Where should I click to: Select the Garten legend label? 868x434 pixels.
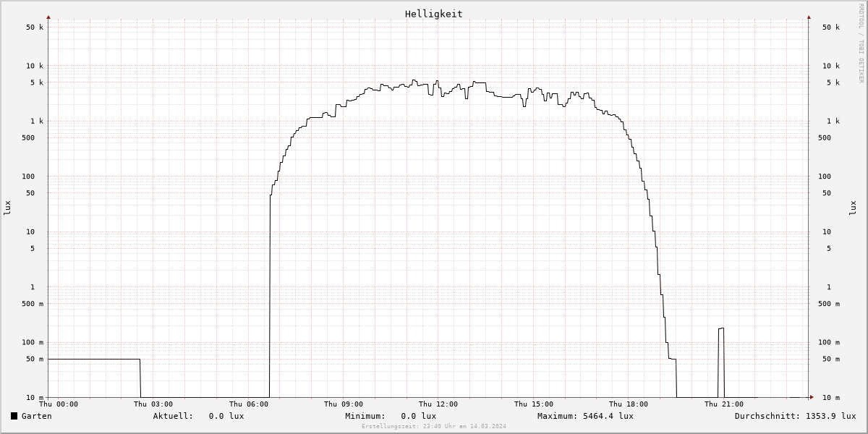tap(37, 416)
